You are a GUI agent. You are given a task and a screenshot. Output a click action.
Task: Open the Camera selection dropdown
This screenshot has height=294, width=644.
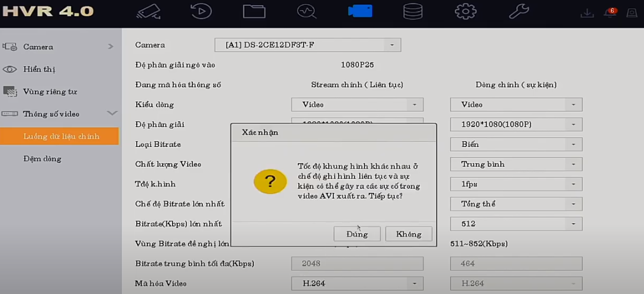(308, 45)
